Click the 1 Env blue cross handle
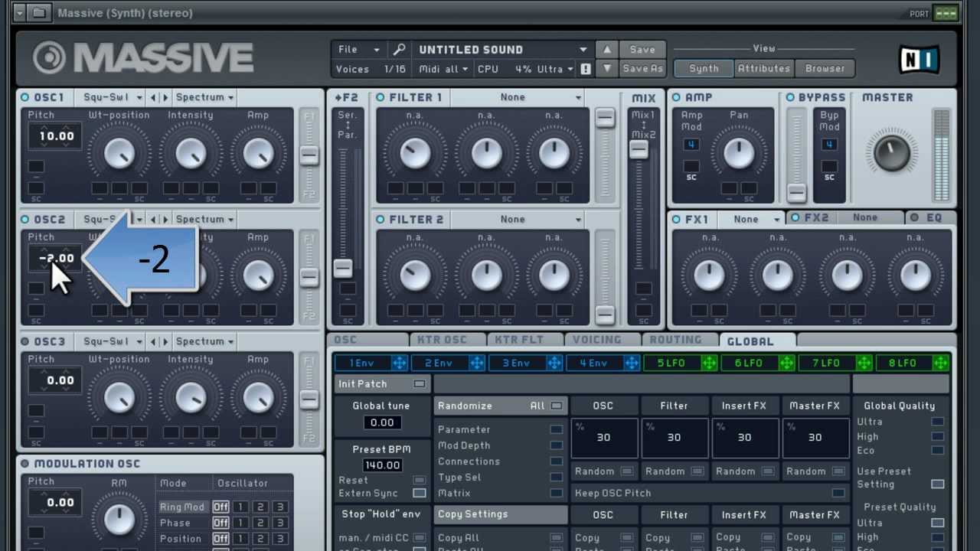The image size is (980, 551). point(400,363)
